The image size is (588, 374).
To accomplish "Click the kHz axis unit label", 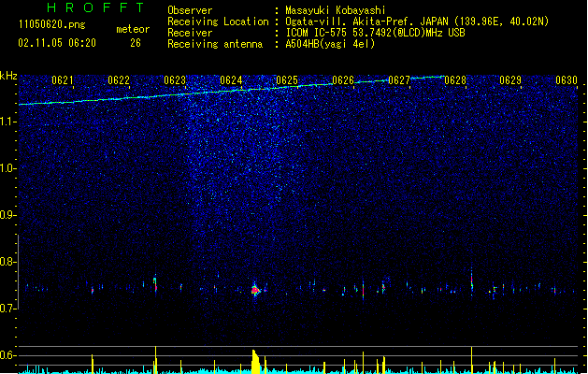I will click(8, 76).
